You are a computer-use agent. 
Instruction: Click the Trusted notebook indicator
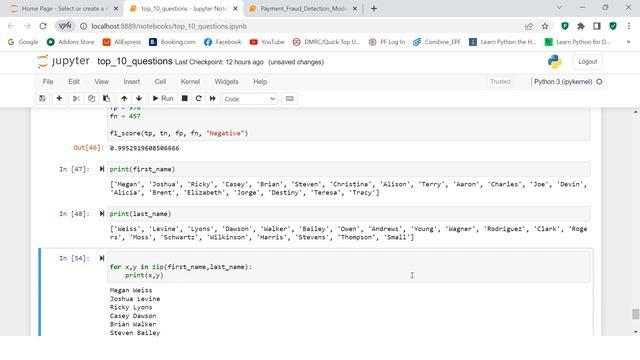(500, 82)
